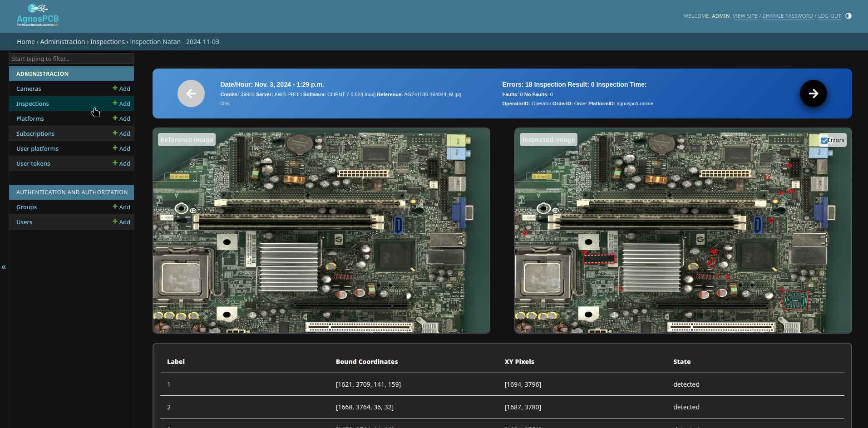Viewport: 868px width, 428px height.
Task: Go to the next inspection arrow
Action: pos(813,93)
